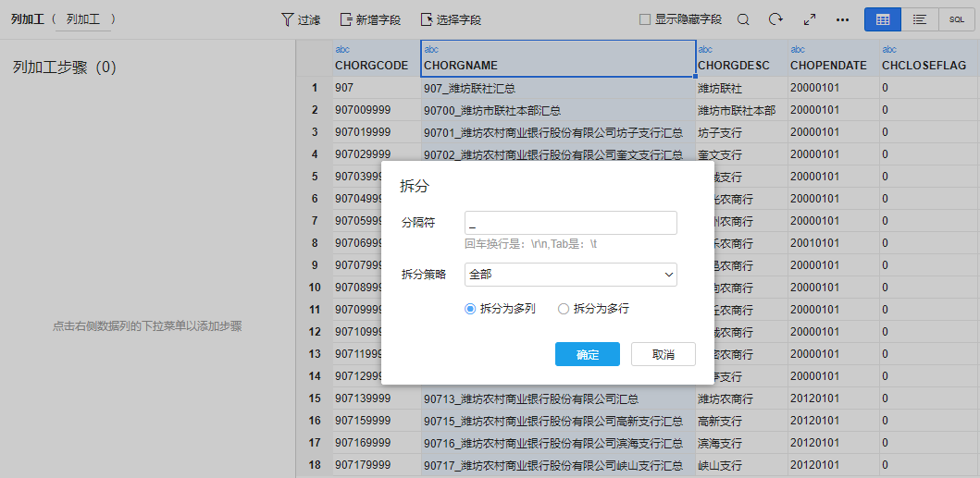980x478 pixels.
Task: Click the 确定 confirm button
Action: [588, 354]
